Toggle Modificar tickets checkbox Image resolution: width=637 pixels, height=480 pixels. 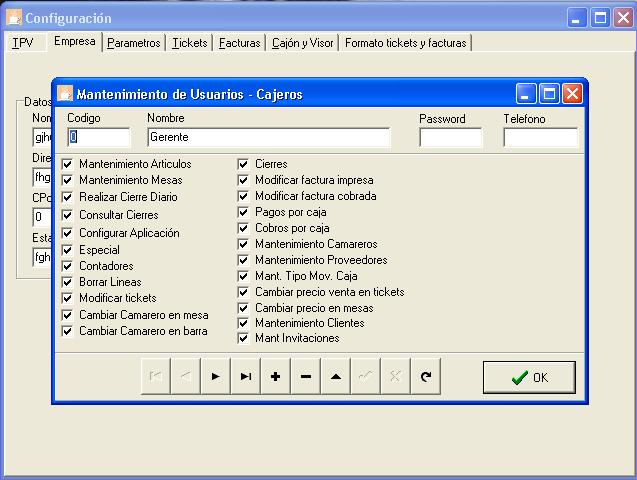[x=67, y=298]
